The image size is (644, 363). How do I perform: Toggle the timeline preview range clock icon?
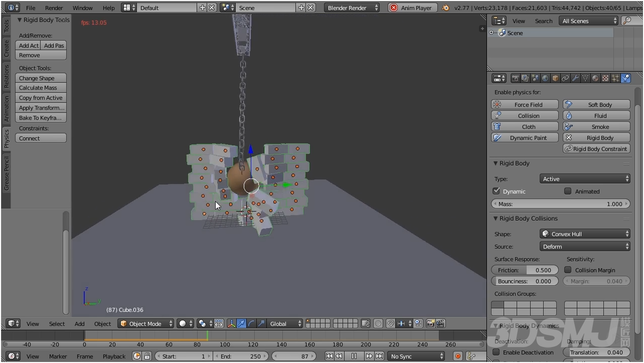(x=137, y=356)
